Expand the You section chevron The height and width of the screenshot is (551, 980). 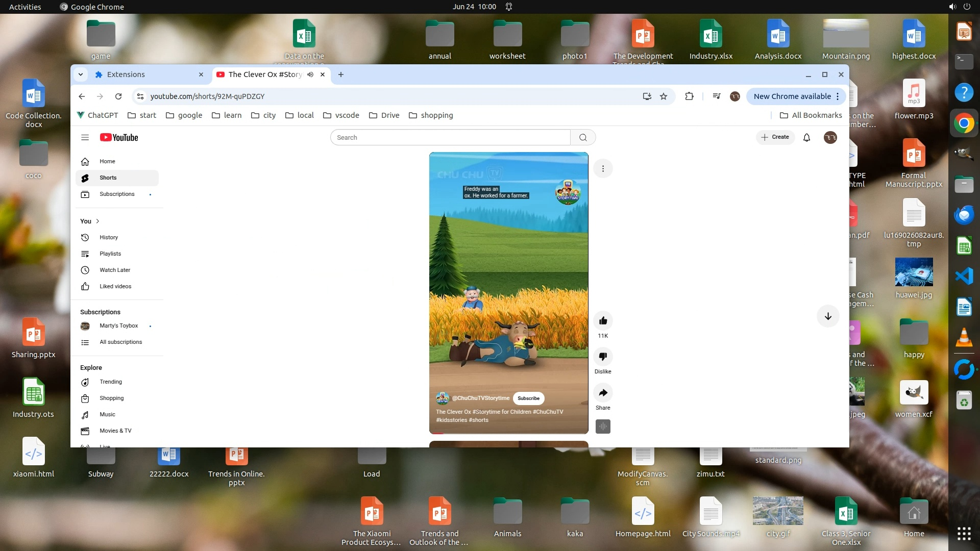[x=97, y=221]
